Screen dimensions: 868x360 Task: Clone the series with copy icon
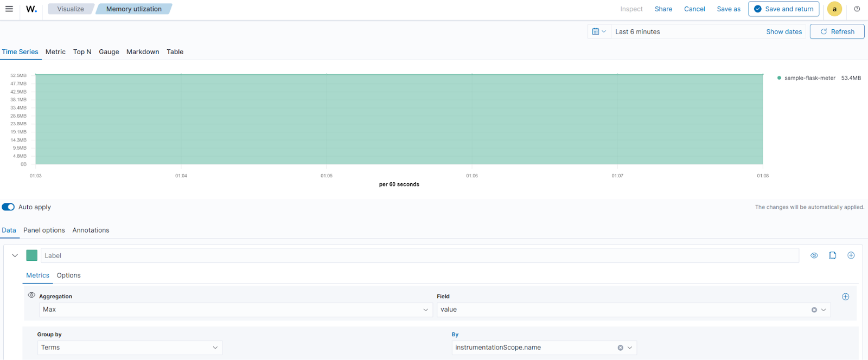tap(833, 255)
